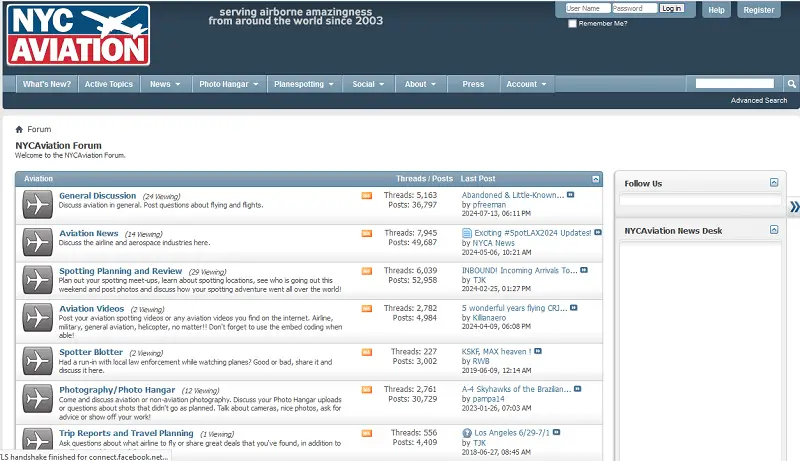The height and width of the screenshot is (461, 800).
Task: Open Aviation Videos forum airplane icon
Action: pos(37,318)
